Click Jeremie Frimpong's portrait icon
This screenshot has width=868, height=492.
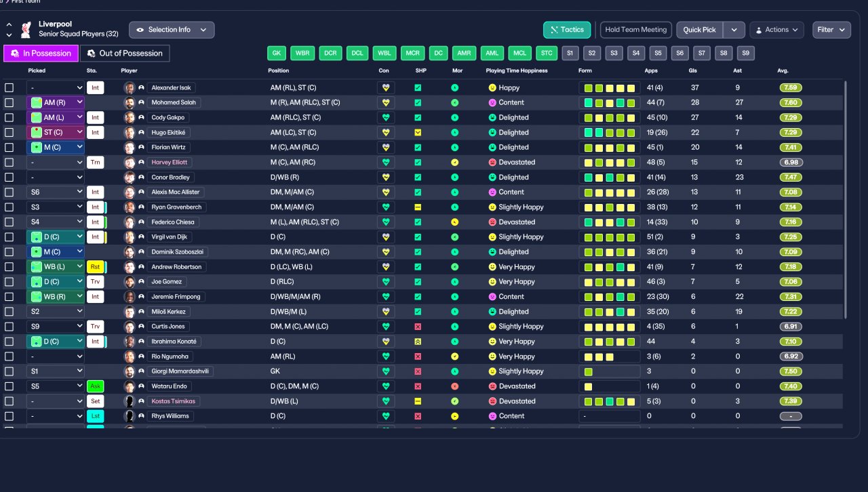pyautogui.click(x=130, y=296)
